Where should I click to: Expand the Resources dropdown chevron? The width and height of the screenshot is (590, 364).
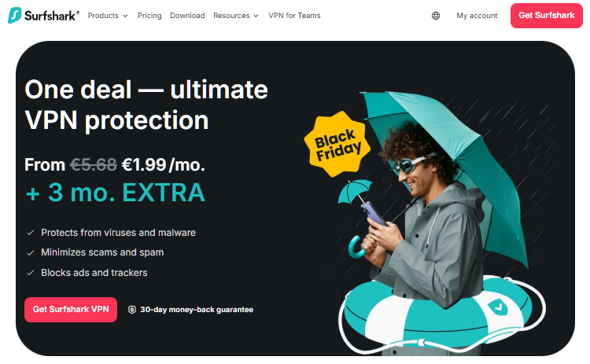pyautogui.click(x=256, y=16)
